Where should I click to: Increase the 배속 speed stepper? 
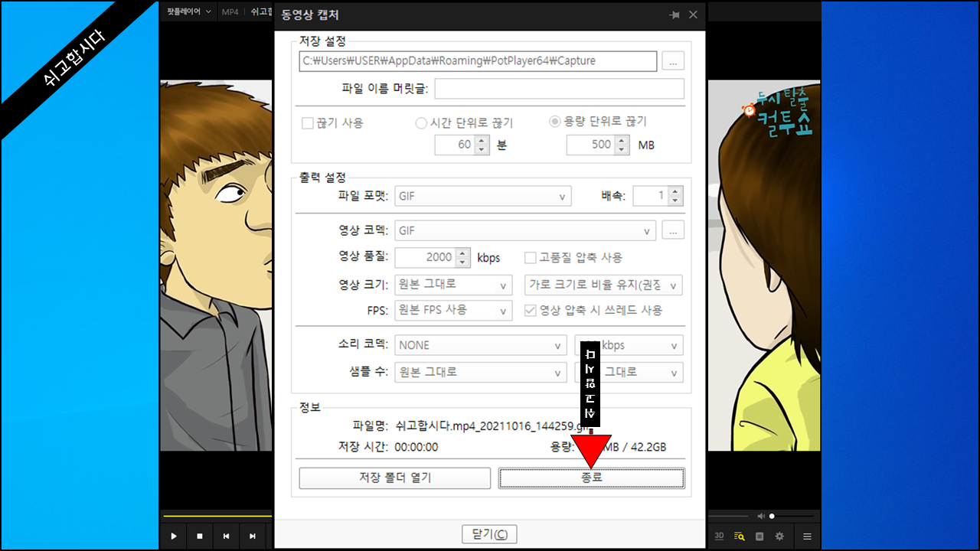tap(675, 191)
